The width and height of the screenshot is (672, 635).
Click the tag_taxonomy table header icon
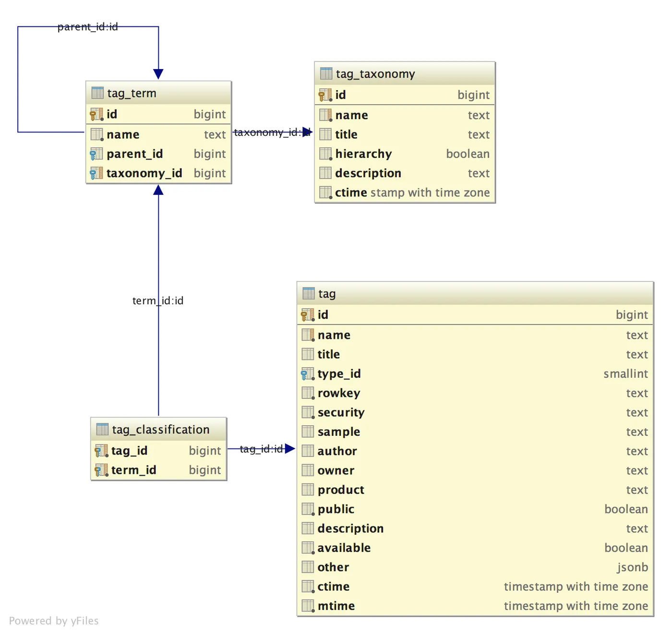[x=326, y=73]
